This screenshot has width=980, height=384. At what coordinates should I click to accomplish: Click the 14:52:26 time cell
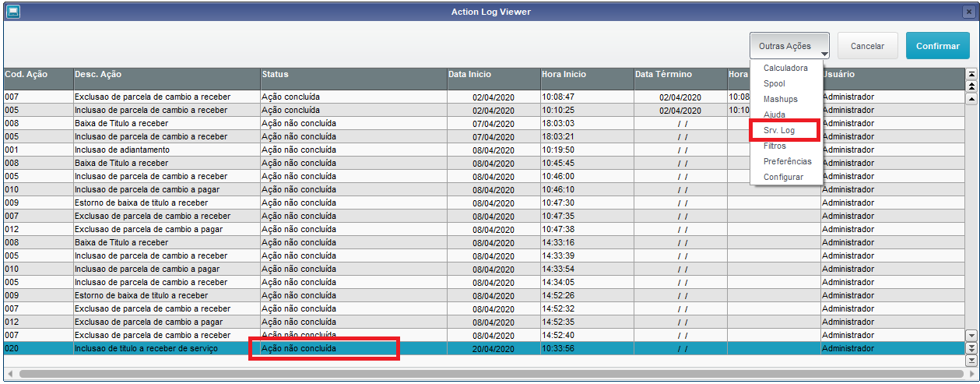[x=587, y=295]
